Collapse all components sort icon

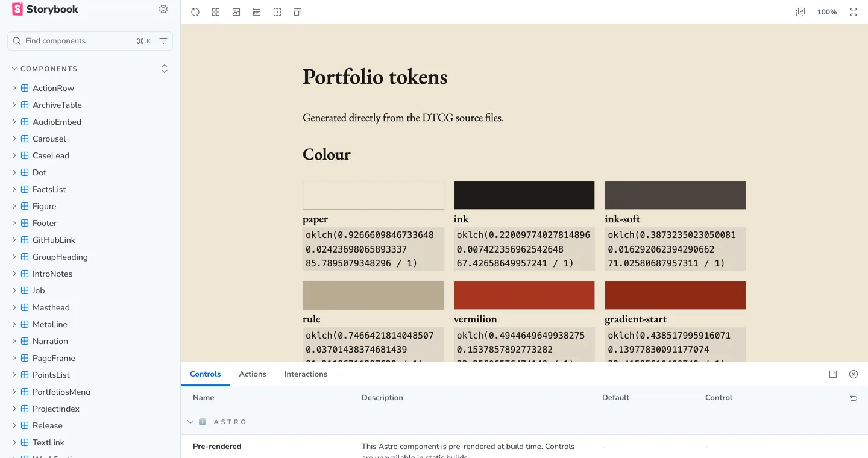[x=165, y=69]
